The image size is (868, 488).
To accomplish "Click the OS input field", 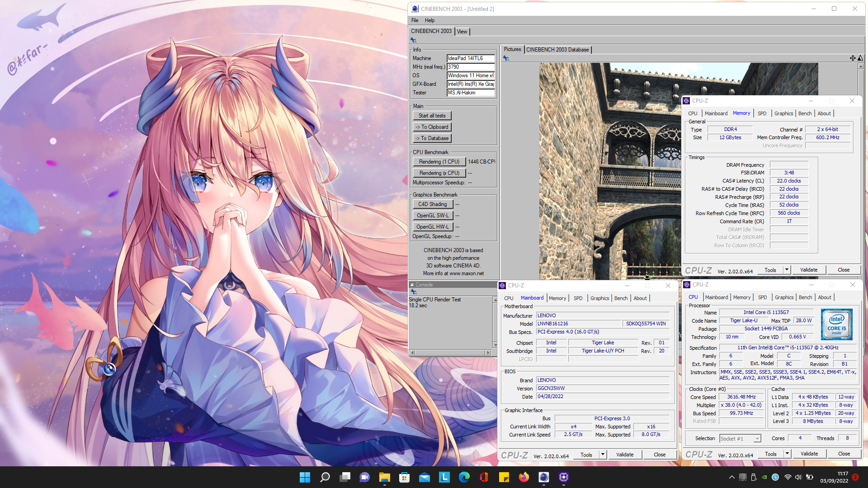I will [470, 75].
